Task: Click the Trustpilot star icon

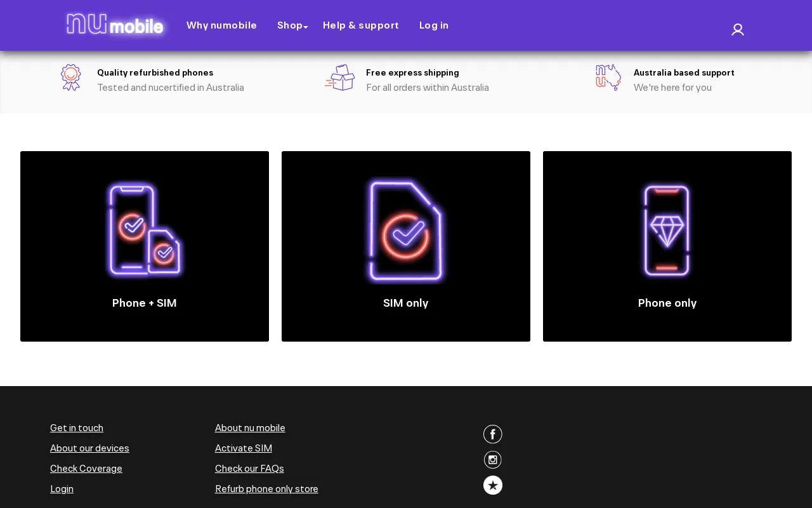Action: pos(492,484)
